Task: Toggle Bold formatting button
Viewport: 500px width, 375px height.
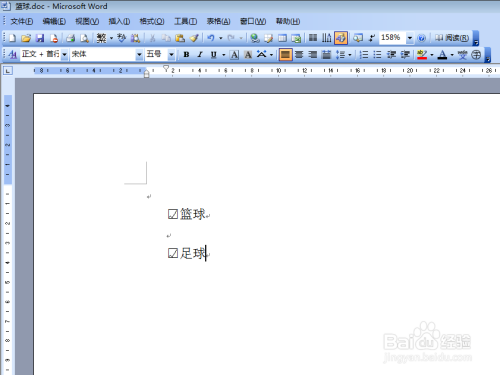Action: 186,54
